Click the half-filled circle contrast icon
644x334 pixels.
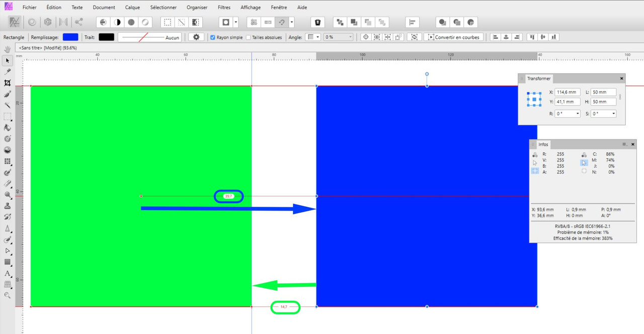pos(117,22)
